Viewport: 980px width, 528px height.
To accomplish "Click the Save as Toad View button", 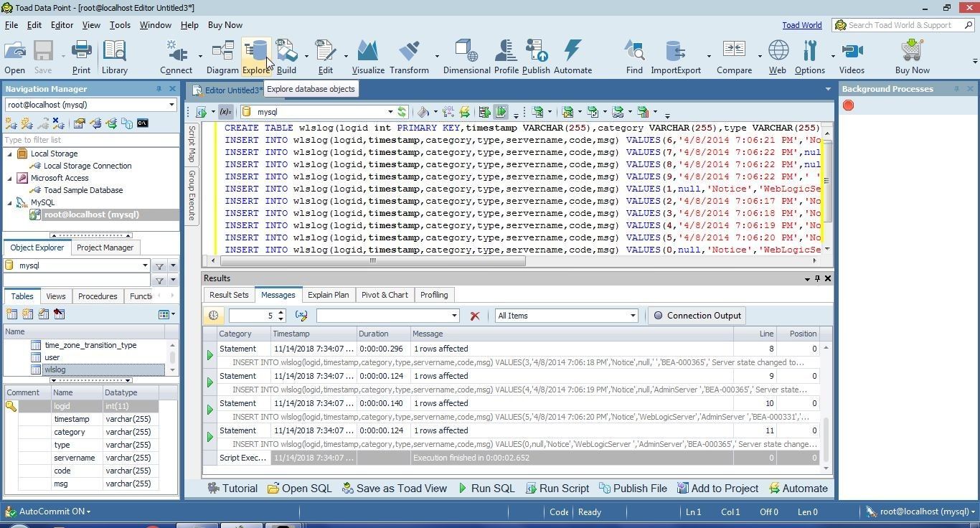I will click(395, 489).
